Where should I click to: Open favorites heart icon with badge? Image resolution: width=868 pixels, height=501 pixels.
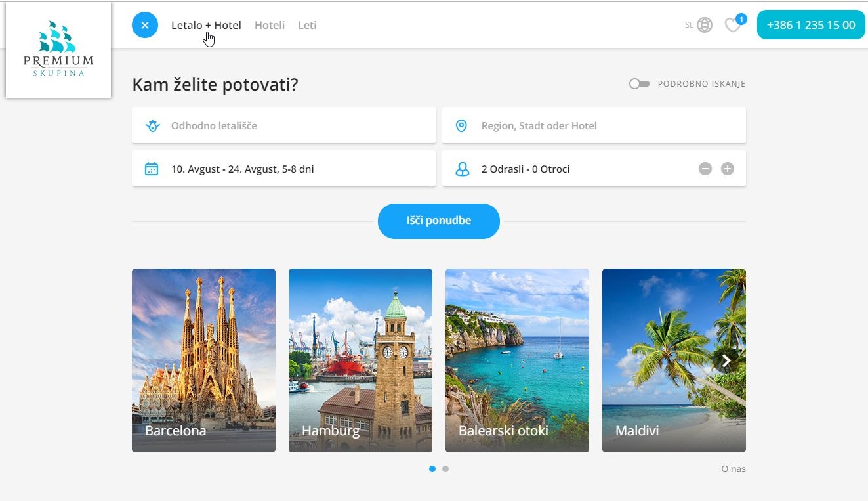click(733, 24)
